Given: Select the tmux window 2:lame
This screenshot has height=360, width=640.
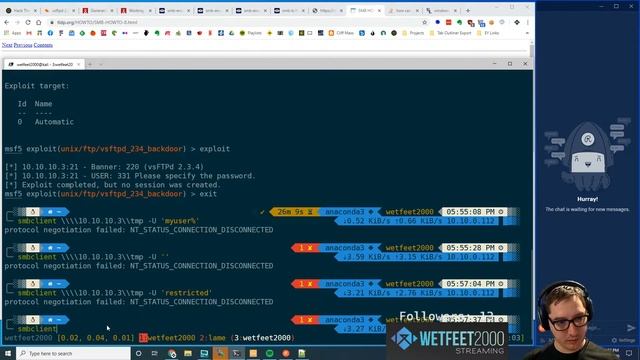Looking at the screenshot, I should 212,338.
